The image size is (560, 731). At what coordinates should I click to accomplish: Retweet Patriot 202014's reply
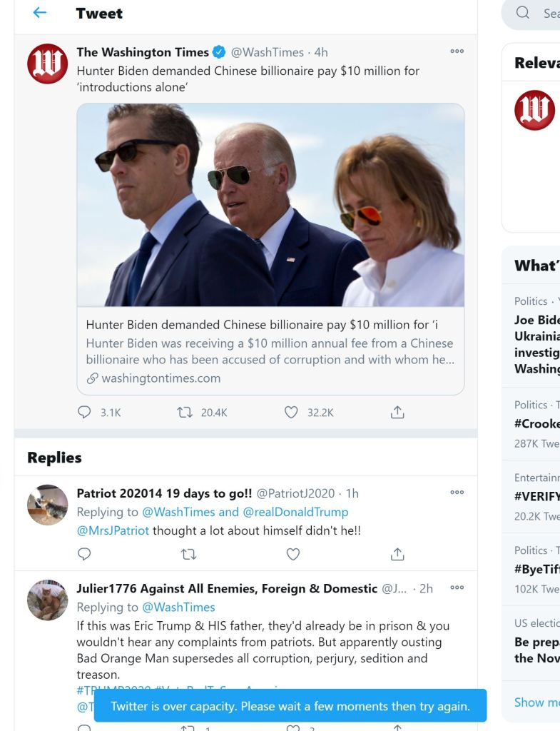pyautogui.click(x=189, y=554)
